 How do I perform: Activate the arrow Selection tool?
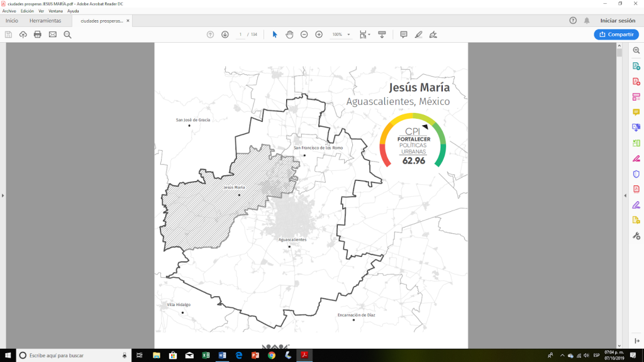click(275, 35)
